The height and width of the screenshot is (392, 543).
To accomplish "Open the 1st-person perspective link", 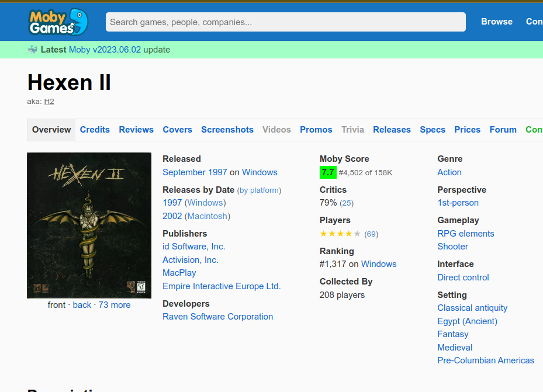I will coord(458,203).
